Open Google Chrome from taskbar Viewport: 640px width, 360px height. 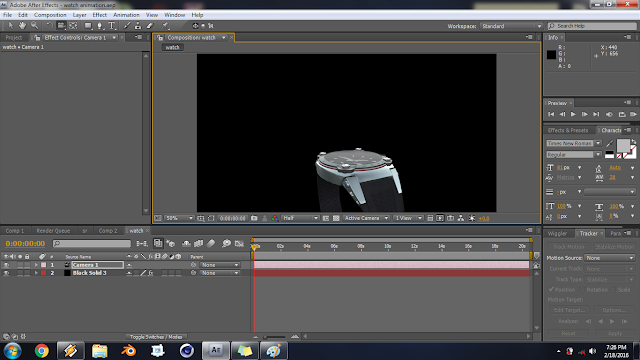41,351
